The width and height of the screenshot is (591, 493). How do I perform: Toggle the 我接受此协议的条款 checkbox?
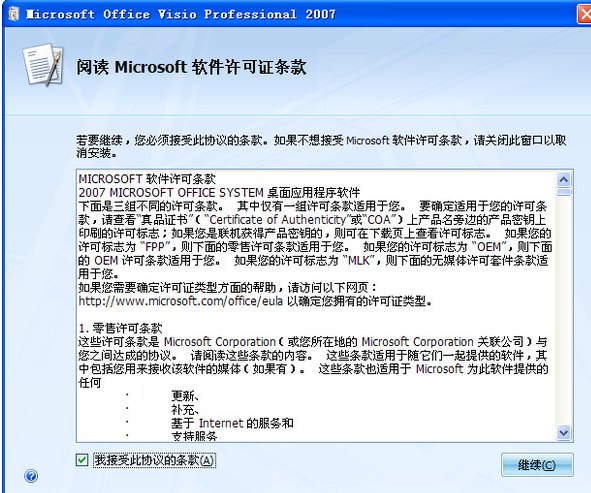pos(82,460)
